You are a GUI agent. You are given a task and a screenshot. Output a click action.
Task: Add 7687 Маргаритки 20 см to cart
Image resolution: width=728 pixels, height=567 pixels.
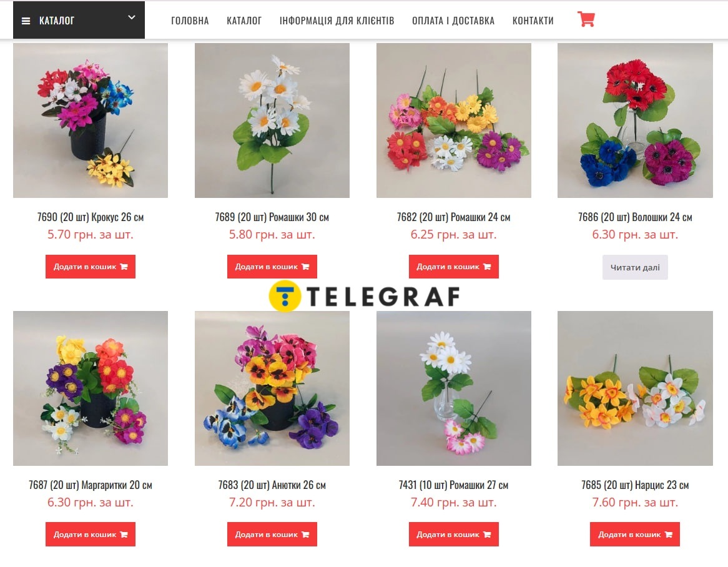pos(91,534)
